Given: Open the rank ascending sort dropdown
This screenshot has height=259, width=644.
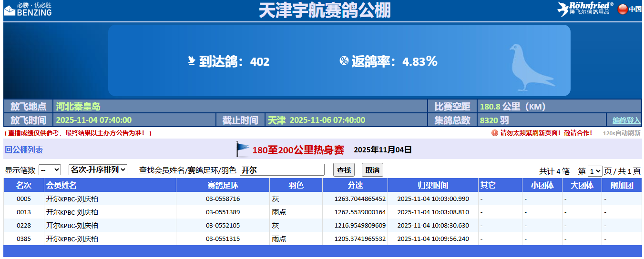Looking at the screenshot, I should point(98,170).
